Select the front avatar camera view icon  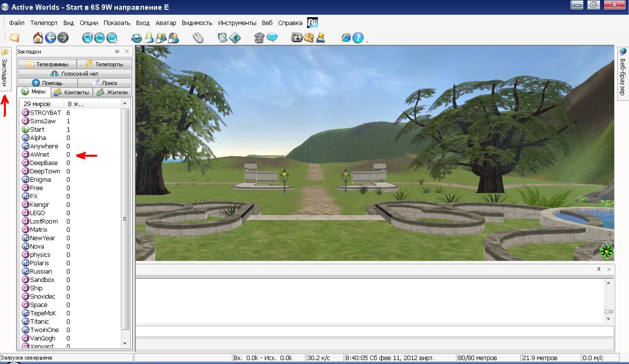173,37
